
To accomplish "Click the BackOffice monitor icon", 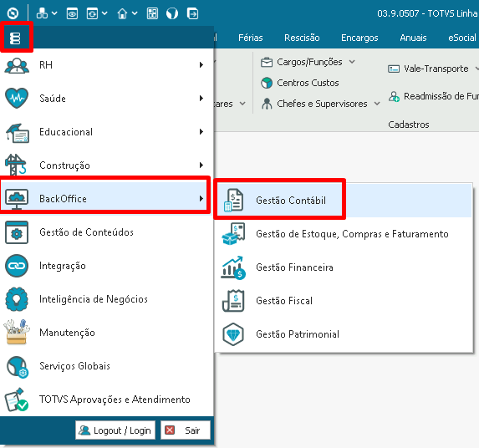I will [17, 199].
